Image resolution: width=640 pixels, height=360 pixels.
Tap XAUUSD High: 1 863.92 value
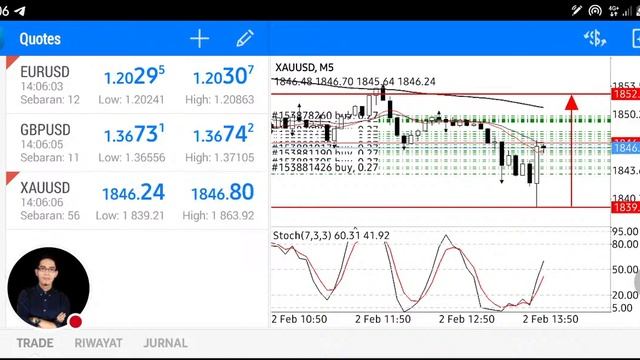(x=218, y=216)
